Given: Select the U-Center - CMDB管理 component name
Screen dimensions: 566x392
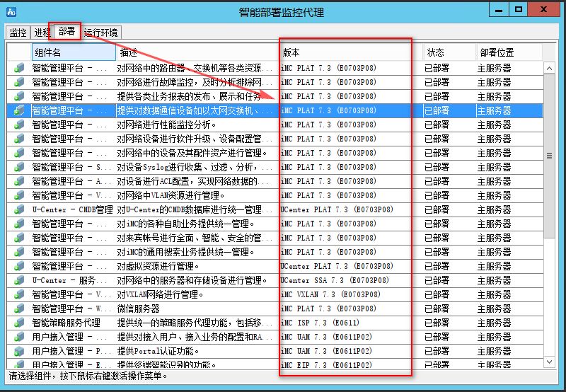Looking at the screenshot, I should 73,209.
